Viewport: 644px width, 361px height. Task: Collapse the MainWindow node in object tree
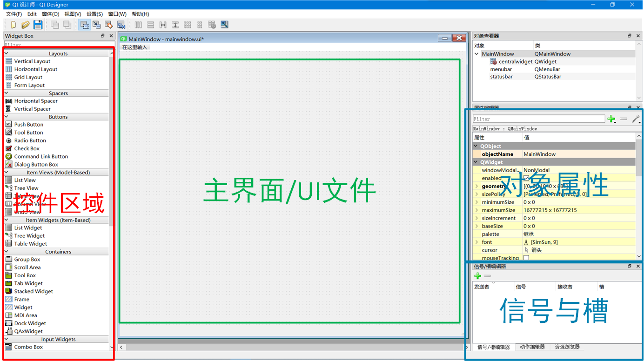(476, 53)
